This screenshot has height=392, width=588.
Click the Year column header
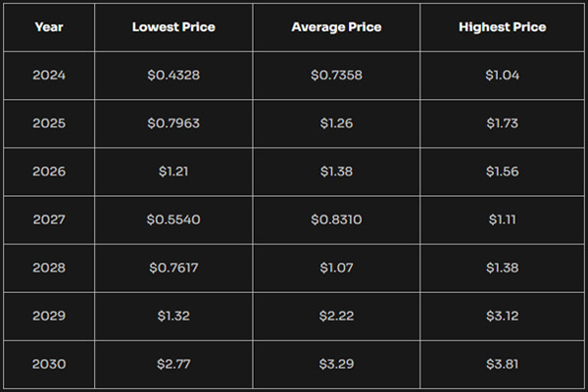[x=49, y=26]
